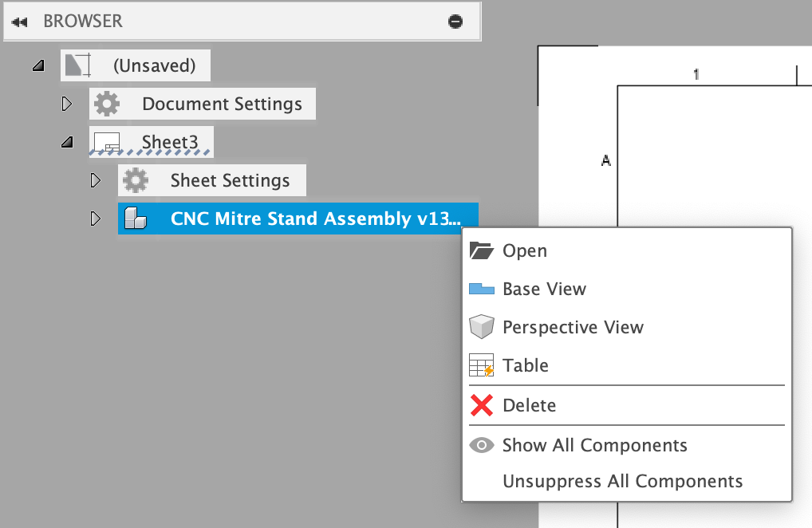Viewport: 812px width, 528px height.
Task: Select Open from the context menu
Action: [x=527, y=250]
